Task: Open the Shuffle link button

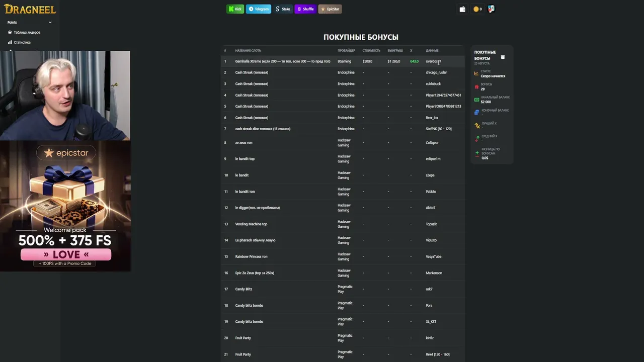Action: 305,9
